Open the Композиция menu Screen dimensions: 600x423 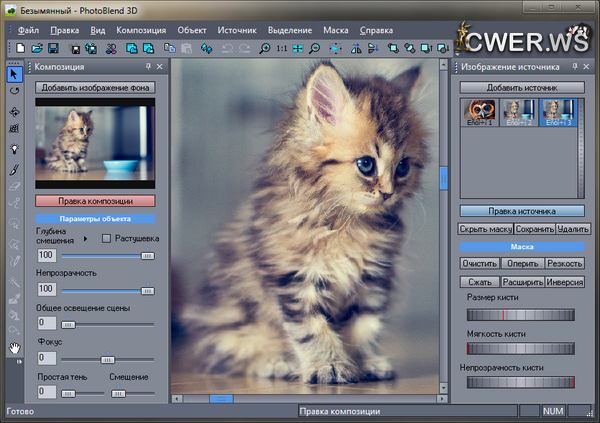click(140, 30)
